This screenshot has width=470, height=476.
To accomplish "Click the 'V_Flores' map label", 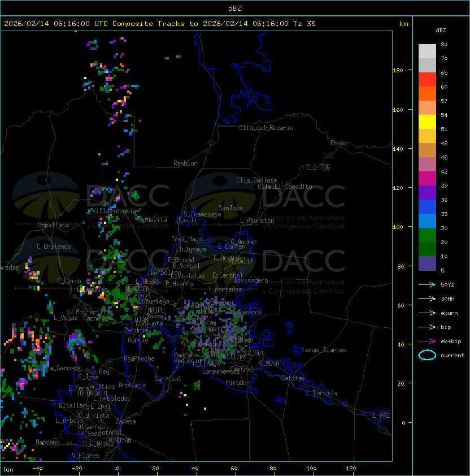I will [x=85, y=456].
